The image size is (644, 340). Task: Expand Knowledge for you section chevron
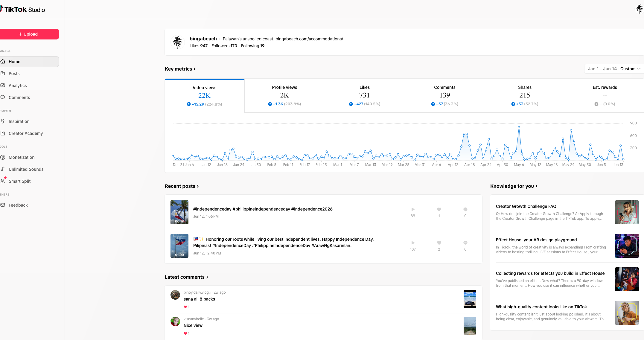click(536, 186)
